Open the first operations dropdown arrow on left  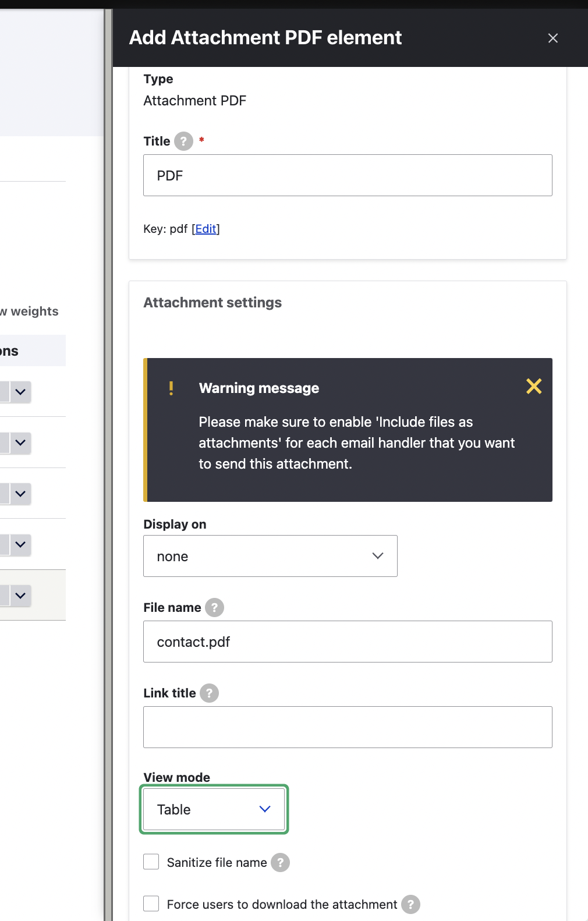20,392
